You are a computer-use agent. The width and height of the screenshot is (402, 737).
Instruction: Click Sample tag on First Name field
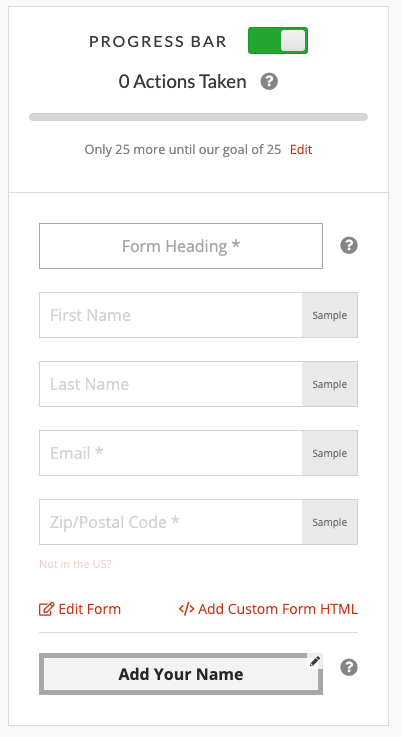[330, 315]
